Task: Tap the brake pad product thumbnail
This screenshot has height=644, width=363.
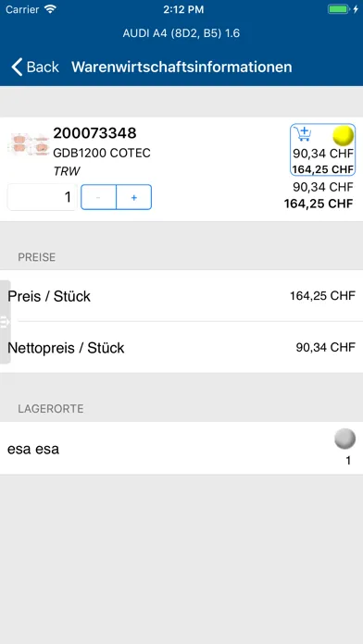Action: tap(28, 144)
